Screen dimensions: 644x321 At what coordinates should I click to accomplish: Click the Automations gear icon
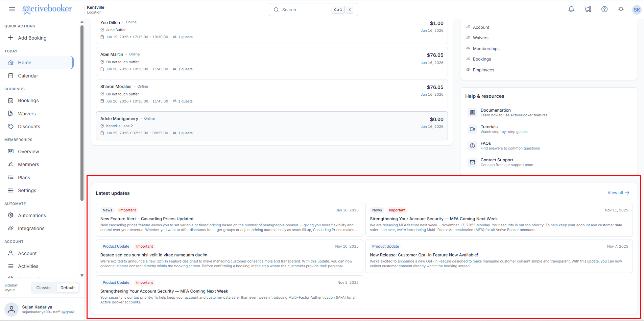(x=11, y=215)
